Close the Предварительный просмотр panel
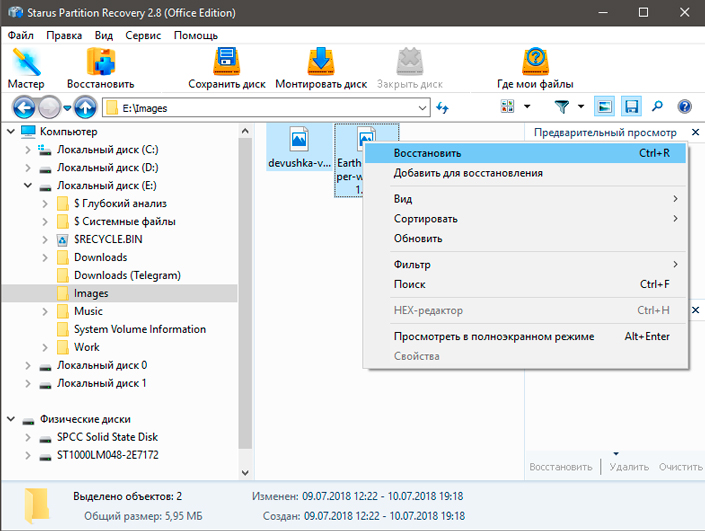The height and width of the screenshot is (531, 705). (695, 132)
